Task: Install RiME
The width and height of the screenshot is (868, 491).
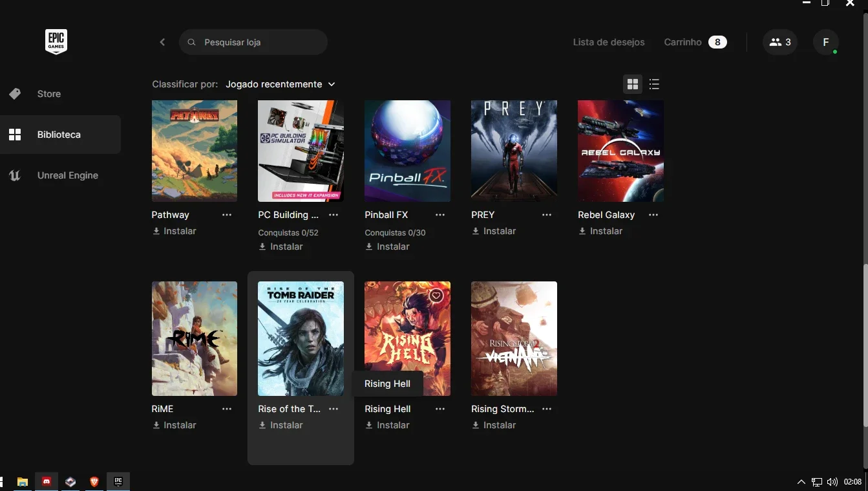Action: [x=175, y=425]
